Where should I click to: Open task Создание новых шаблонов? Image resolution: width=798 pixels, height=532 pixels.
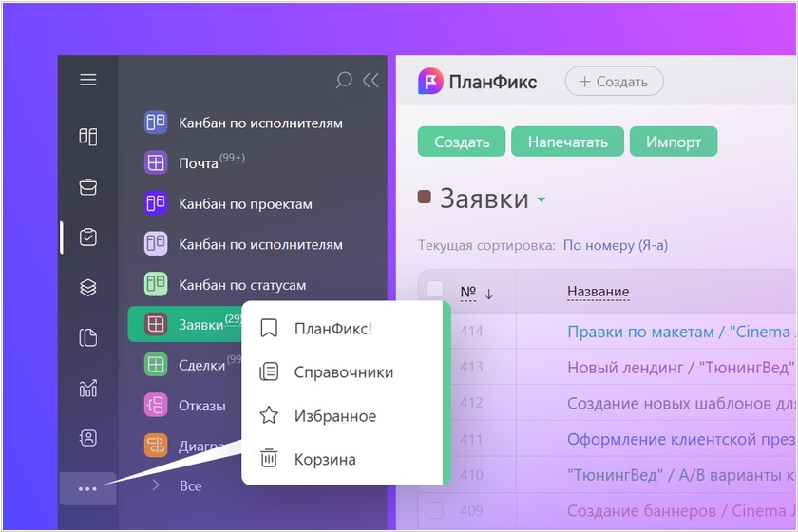click(681, 403)
